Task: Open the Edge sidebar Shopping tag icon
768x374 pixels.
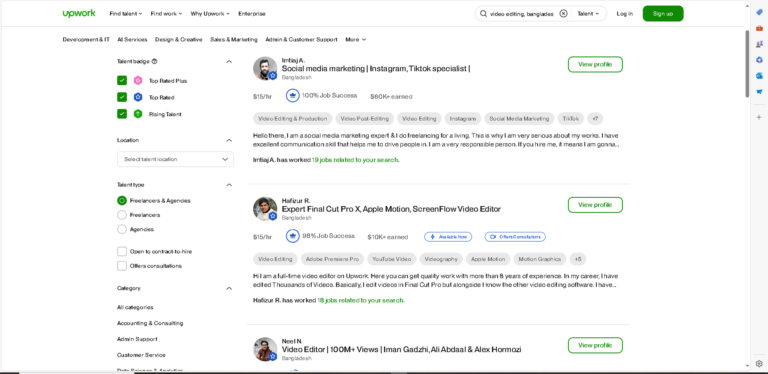Action: [759, 13]
